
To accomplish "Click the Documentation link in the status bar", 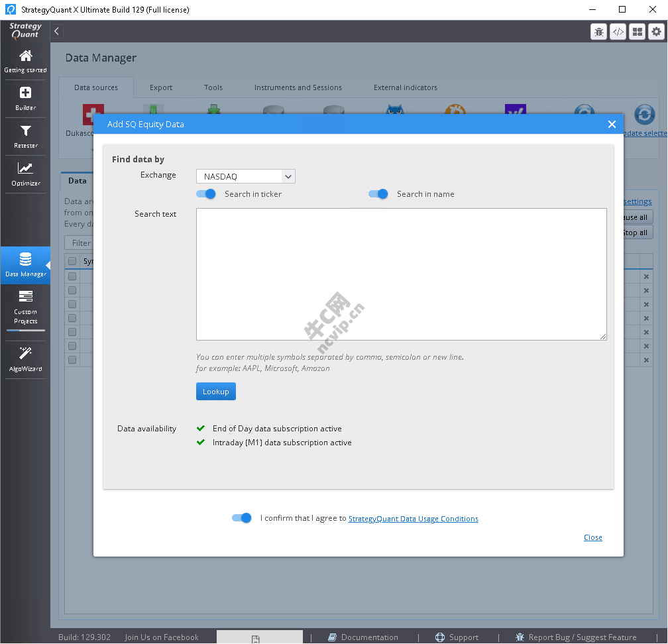I will point(369,637).
